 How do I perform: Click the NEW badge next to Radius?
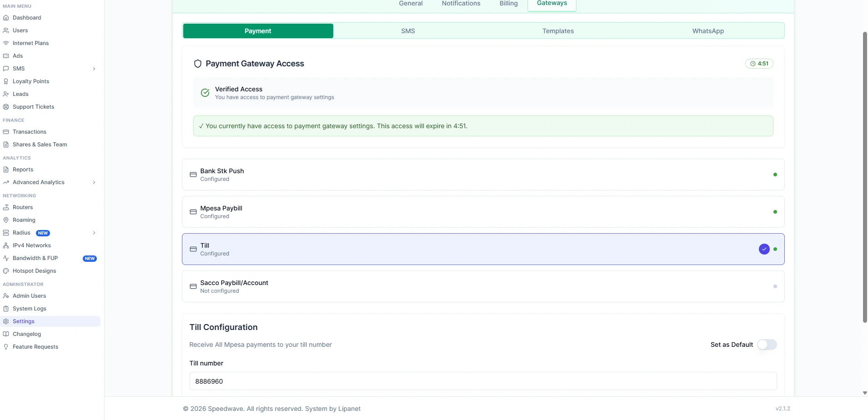(x=43, y=233)
